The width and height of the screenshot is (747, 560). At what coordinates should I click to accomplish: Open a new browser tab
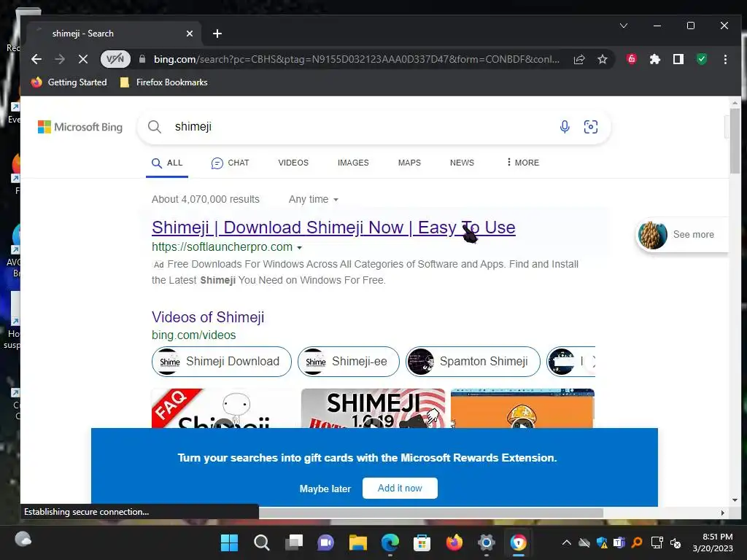217,34
